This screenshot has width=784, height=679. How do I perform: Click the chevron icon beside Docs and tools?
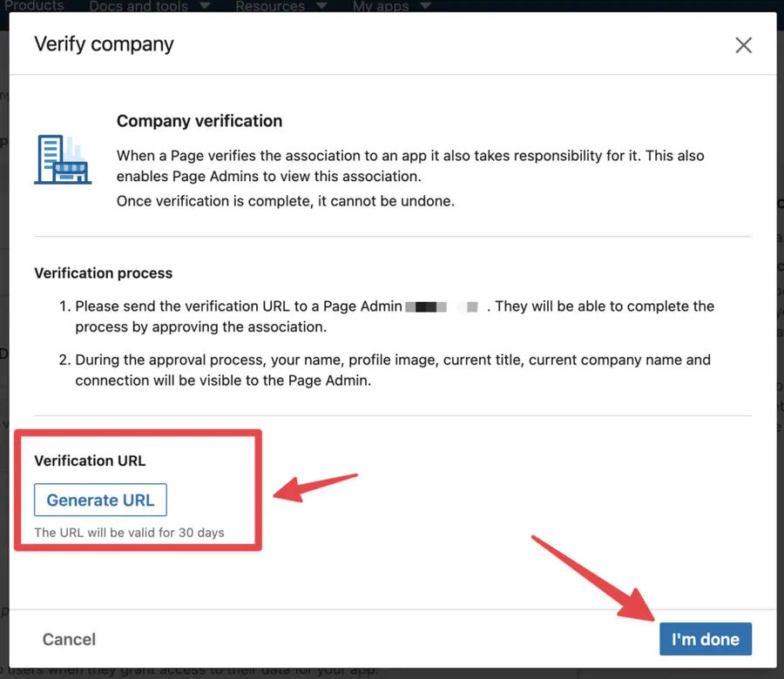(x=205, y=5)
